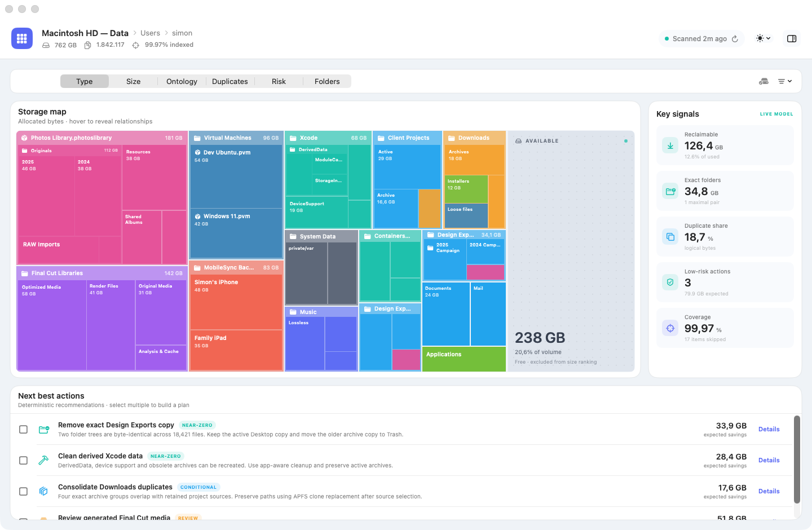Click the Music folder icon
812x530 pixels.
(293, 312)
